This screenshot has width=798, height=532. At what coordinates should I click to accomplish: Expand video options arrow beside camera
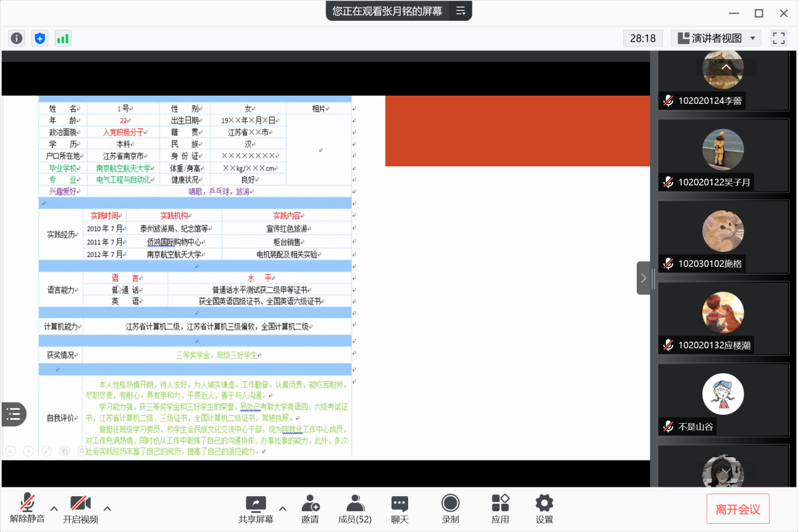pos(107,509)
